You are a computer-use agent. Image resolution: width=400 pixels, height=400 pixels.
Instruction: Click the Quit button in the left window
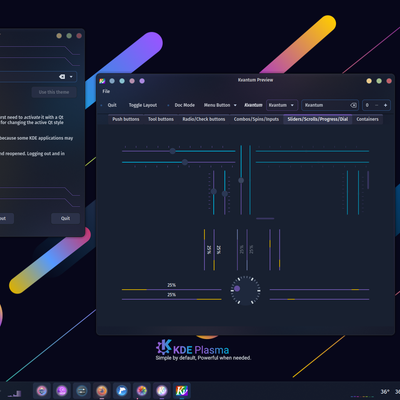[x=65, y=218]
